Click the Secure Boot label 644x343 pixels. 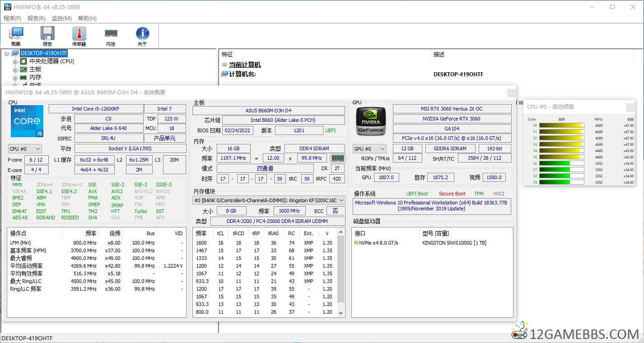coord(452,194)
